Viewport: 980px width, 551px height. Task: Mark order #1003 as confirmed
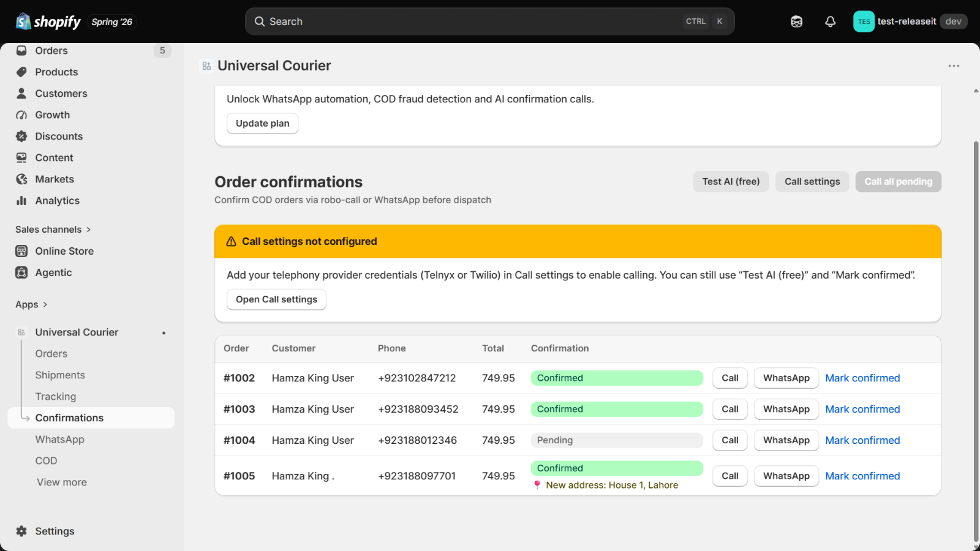(862, 409)
